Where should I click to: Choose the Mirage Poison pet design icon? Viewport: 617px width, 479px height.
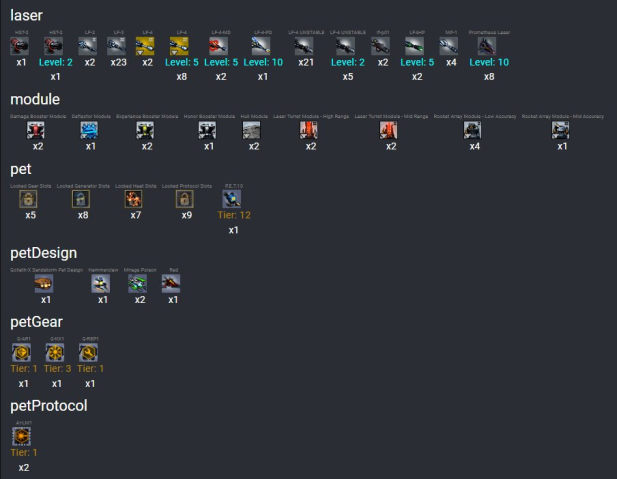pyautogui.click(x=138, y=283)
